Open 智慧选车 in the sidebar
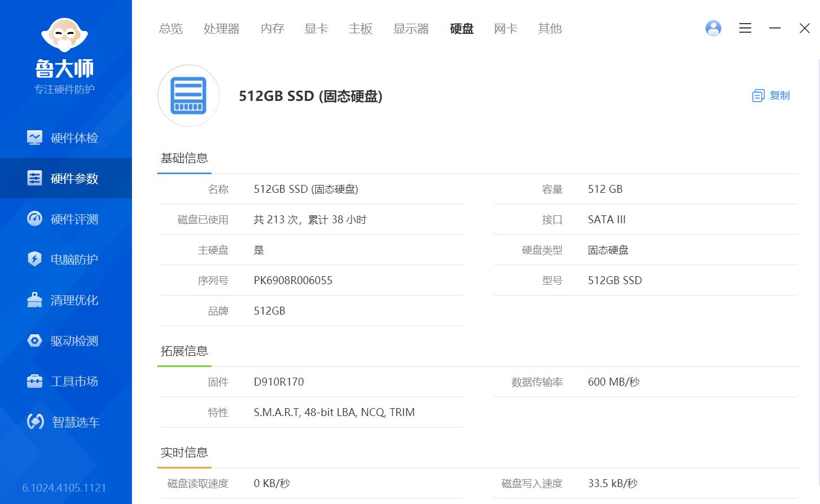This screenshot has width=820, height=504. click(65, 422)
